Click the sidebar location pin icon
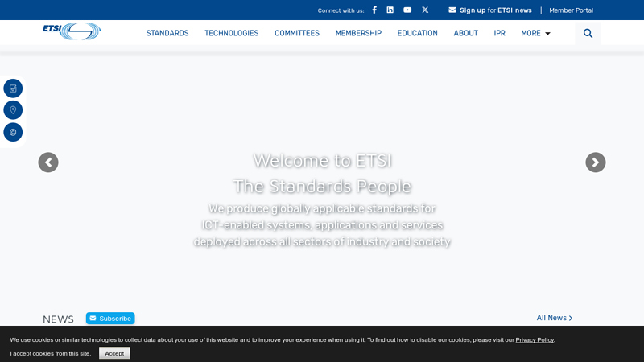This screenshot has width=644, height=362. click(x=13, y=110)
